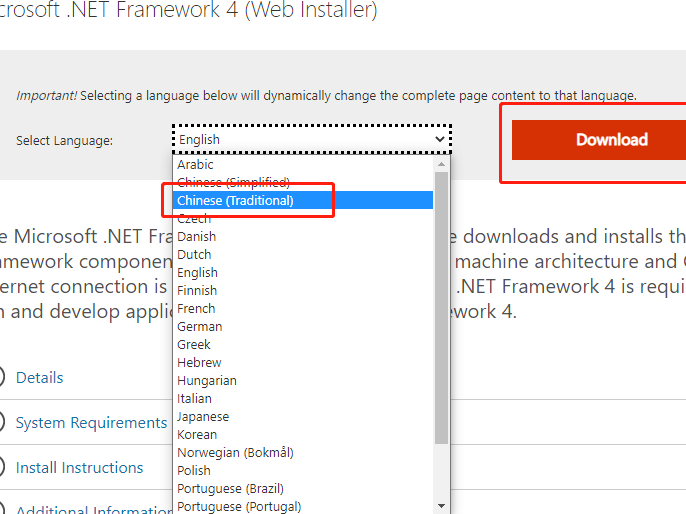Screen dimensions: 686x514
Task: Choose Danish in the language dropdown
Action: coord(303,236)
